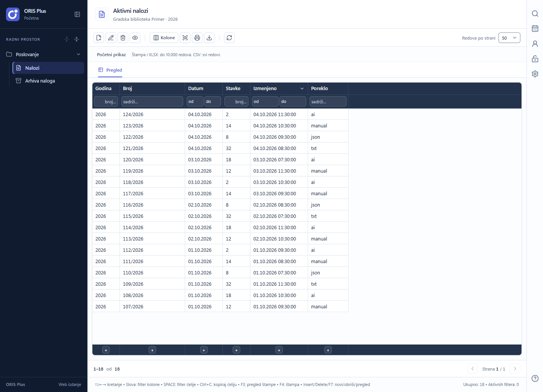
Task: Focus the Broj contains filter field
Action: (152, 101)
